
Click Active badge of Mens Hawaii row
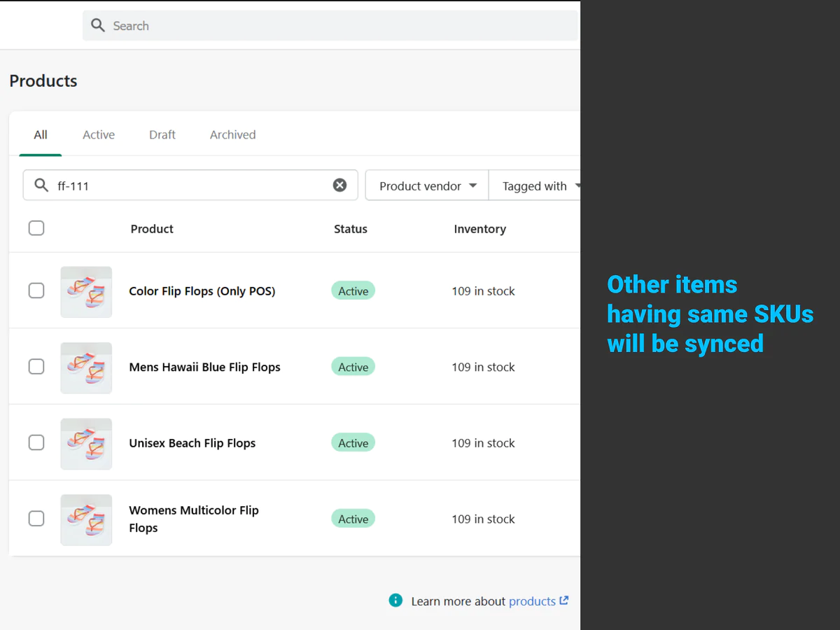pos(353,367)
